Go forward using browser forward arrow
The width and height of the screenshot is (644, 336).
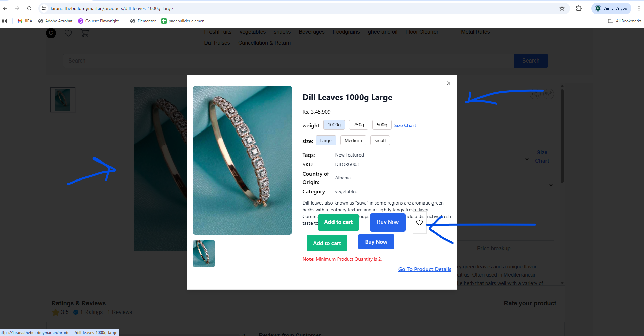17,8
